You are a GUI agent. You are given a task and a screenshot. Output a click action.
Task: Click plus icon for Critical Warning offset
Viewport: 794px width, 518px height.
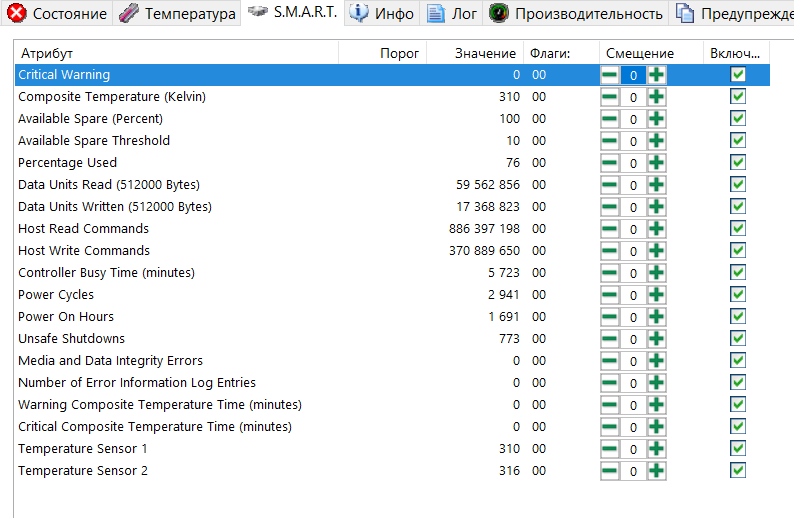tap(656, 75)
